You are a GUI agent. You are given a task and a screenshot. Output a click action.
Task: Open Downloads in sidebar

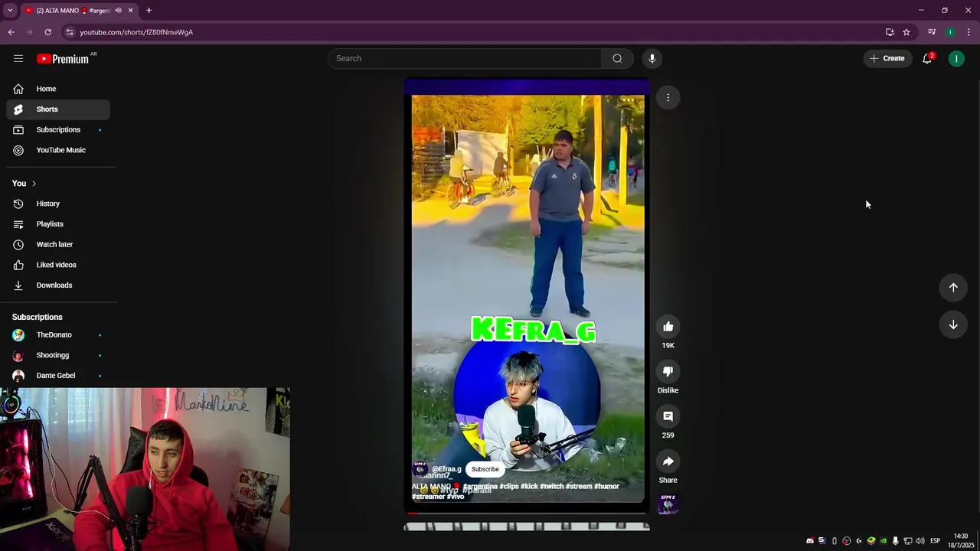[x=58, y=285]
